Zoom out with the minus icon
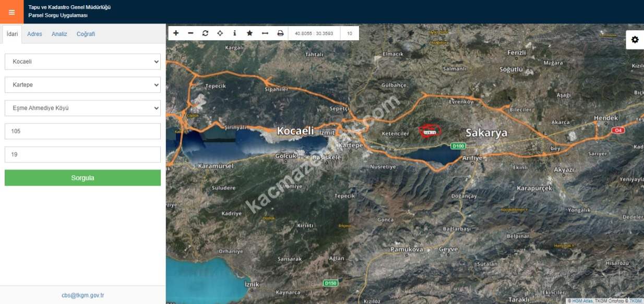This screenshot has width=644, height=304. pyautogui.click(x=190, y=33)
